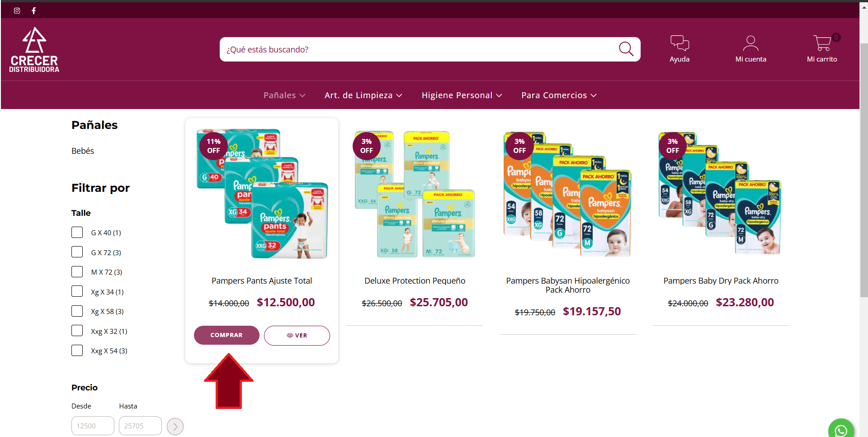868x437 pixels.
Task: Open the Para Comercios menu
Action: (559, 95)
